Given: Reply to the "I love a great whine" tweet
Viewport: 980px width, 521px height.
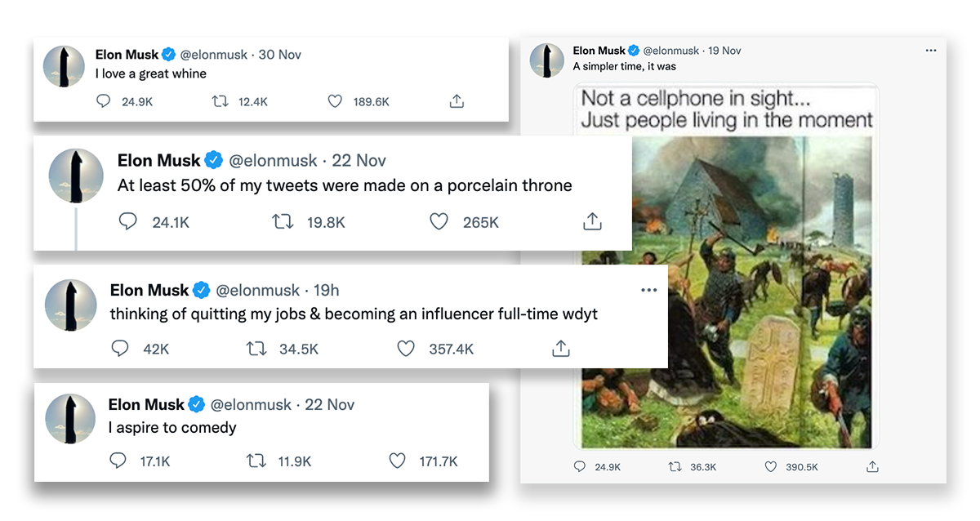Looking at the screenshot, I should coord(104,101).
